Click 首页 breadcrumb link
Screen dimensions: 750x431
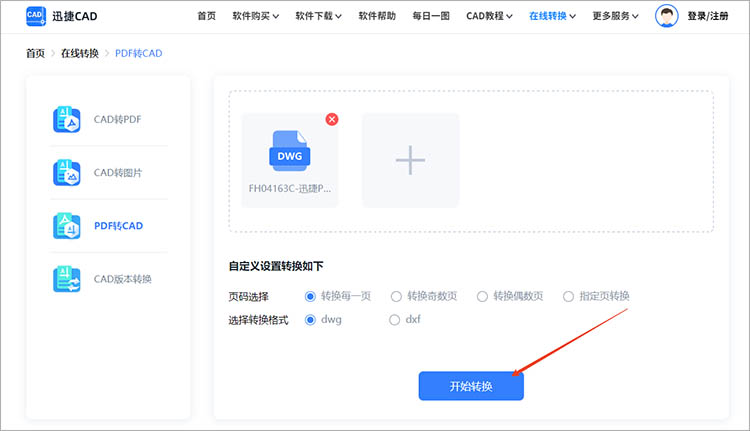[35, 53]
